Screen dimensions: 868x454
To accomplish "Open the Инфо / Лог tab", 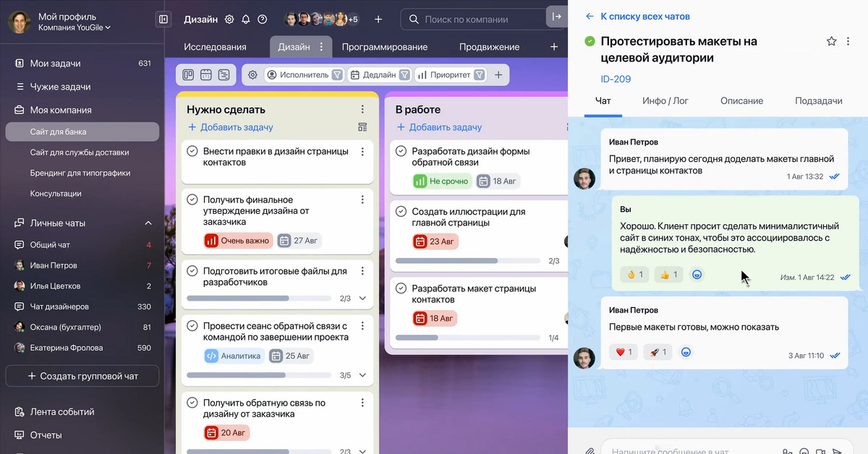I will coord(665,101).
